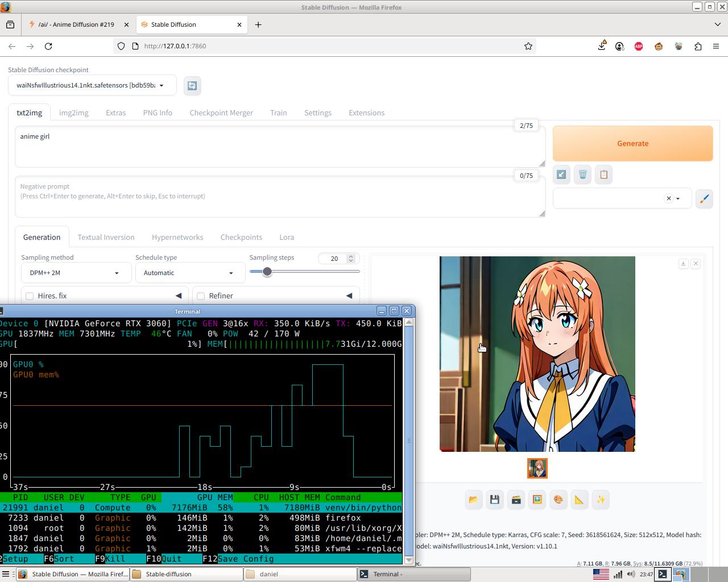Image resolution: width=728 pixels, height=582 pixels.
Task: Send image to inpaint with the palette icon
Action: 558,500
